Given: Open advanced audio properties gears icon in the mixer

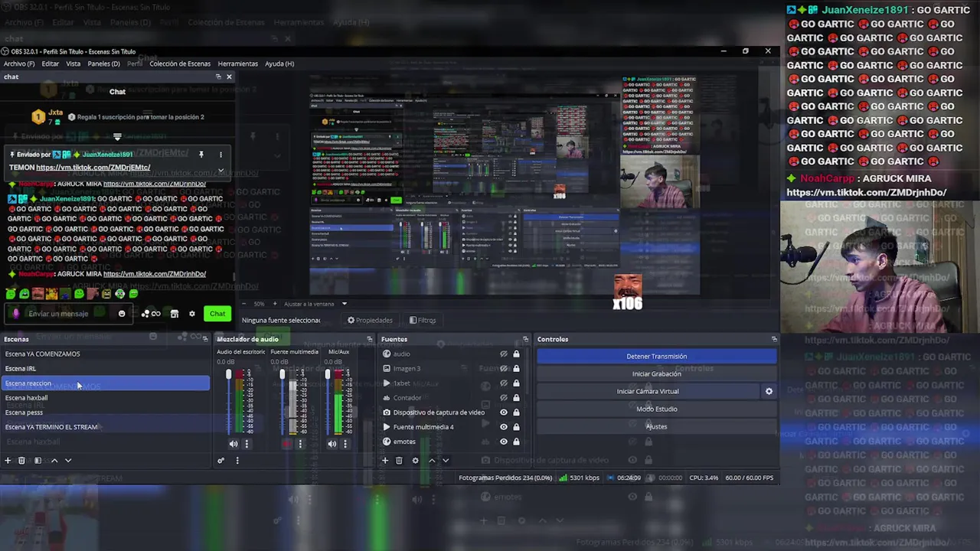Looking at the screenshot, I should click(221, 461).
